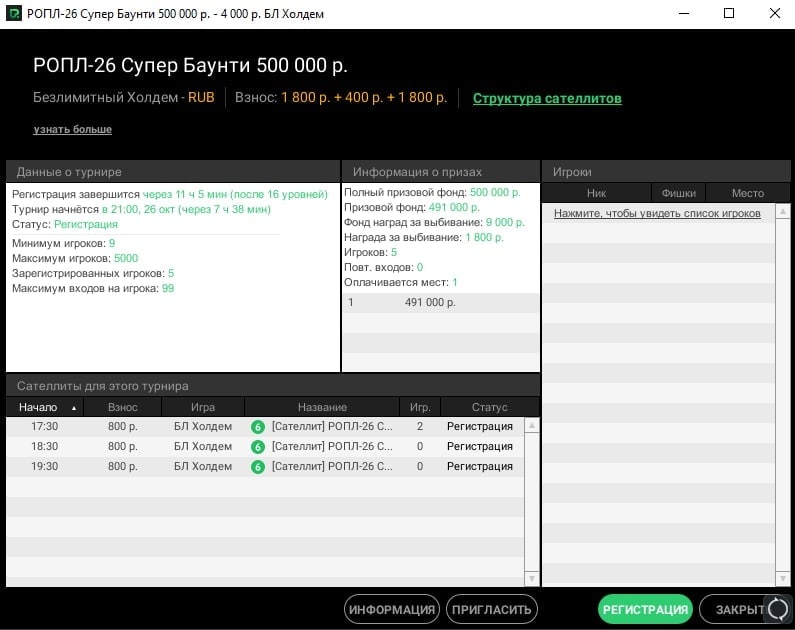Click the green 6-max icon in the 19:30 satellite row
Screen dimensions: 795x630
(258, 467)
